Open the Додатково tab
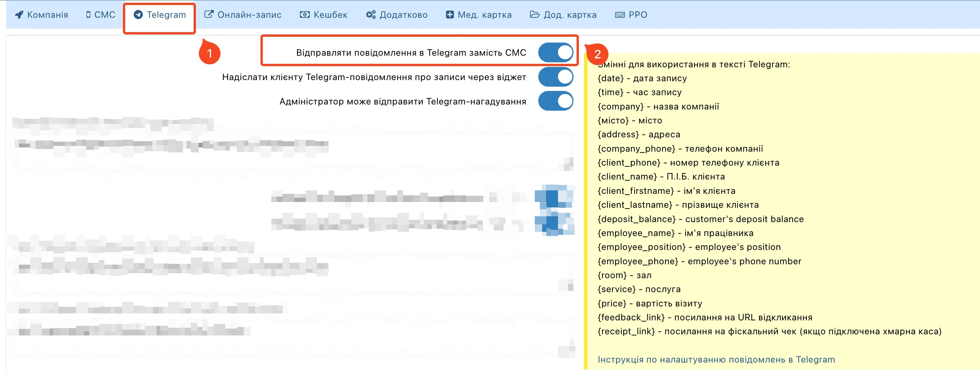 click(x=397, y=15)
